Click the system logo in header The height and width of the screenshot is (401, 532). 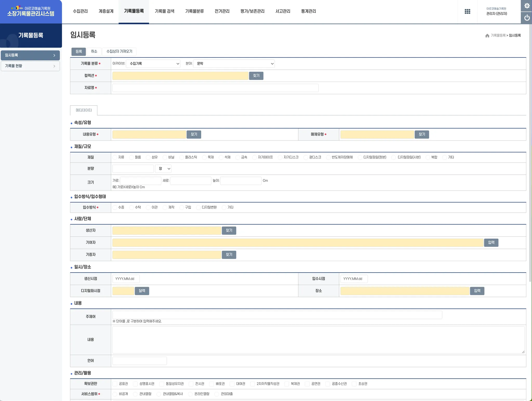click(31, 11)
